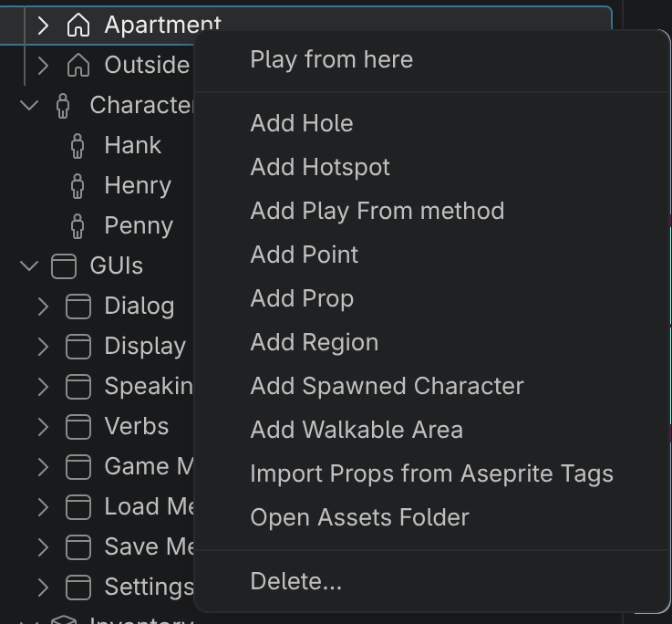Click the Settings GUI window icon

point(78,588)
